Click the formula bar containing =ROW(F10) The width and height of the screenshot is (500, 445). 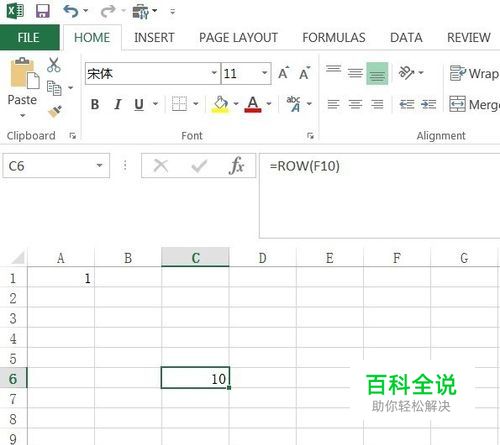(x=379, y=196)
